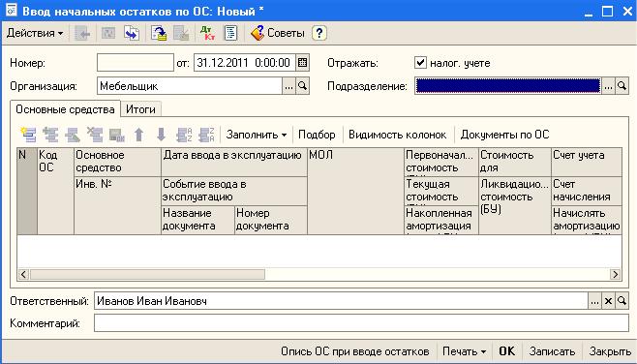Click the greyed-out unpost document icon
637x364 pixels.
click(x=181, y=33)
